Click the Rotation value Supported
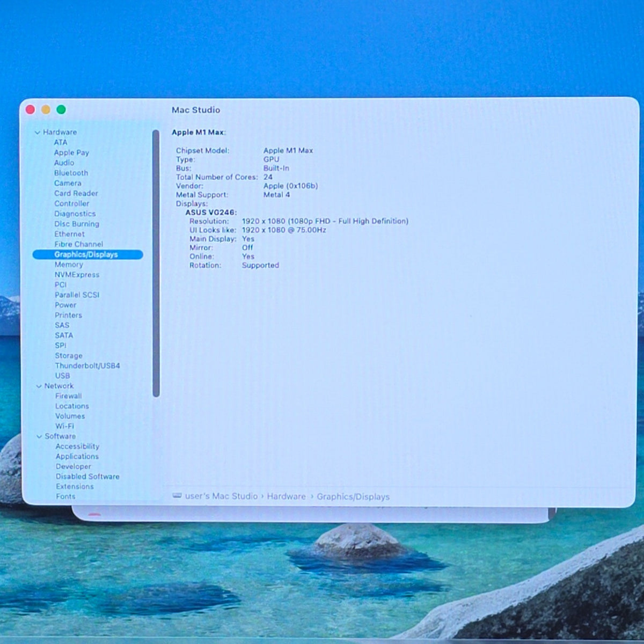 tap(260, 266)
